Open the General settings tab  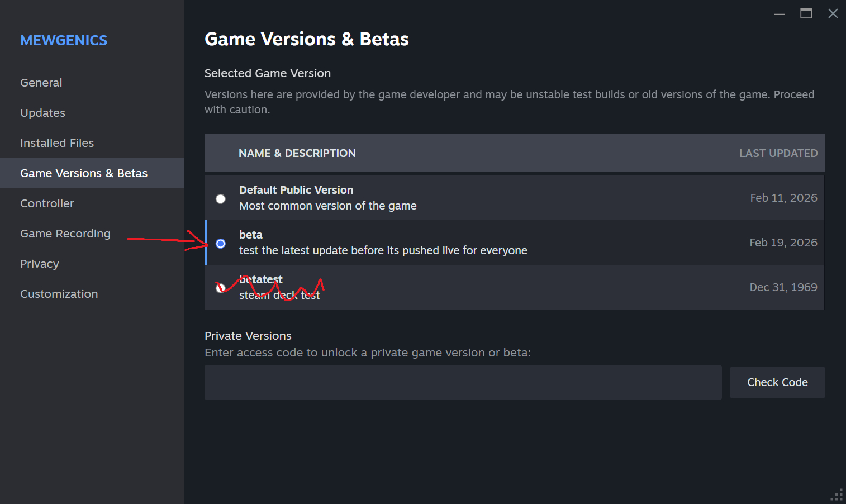coord(41,83)
